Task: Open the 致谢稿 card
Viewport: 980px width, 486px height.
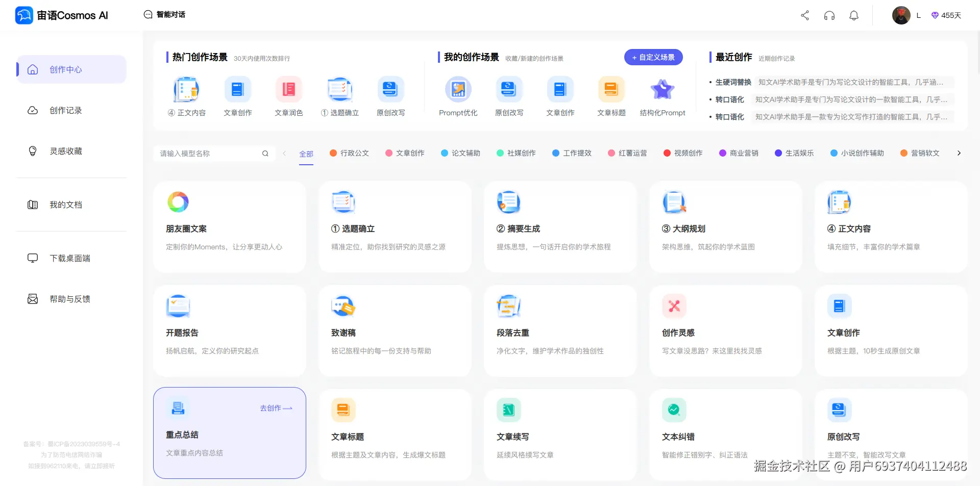Action: pyautogui.click(x=395, y=331)
